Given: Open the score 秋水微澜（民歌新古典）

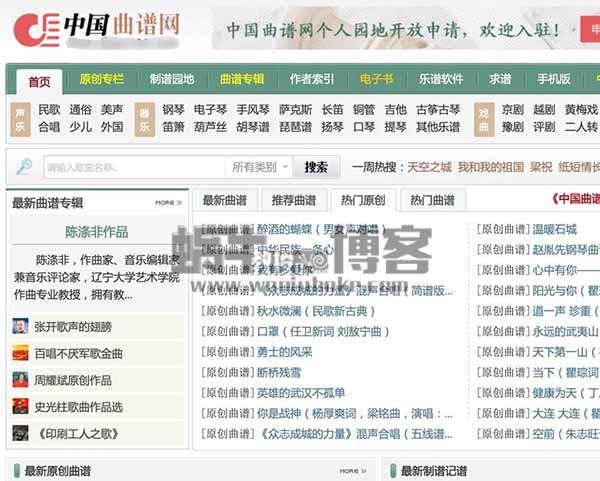Looking at the screenshot, I should (x=316, y=311).
